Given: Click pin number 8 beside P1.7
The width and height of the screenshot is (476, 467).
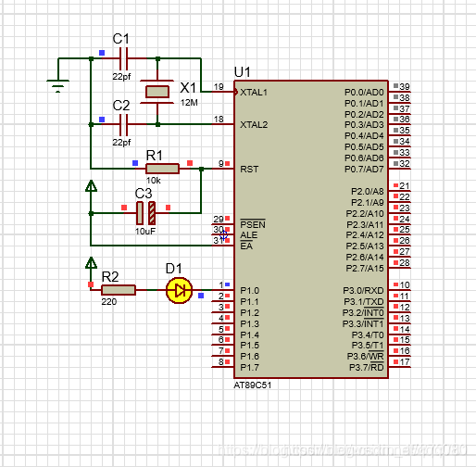Looking at the screenshot, I should coord(221,361).
